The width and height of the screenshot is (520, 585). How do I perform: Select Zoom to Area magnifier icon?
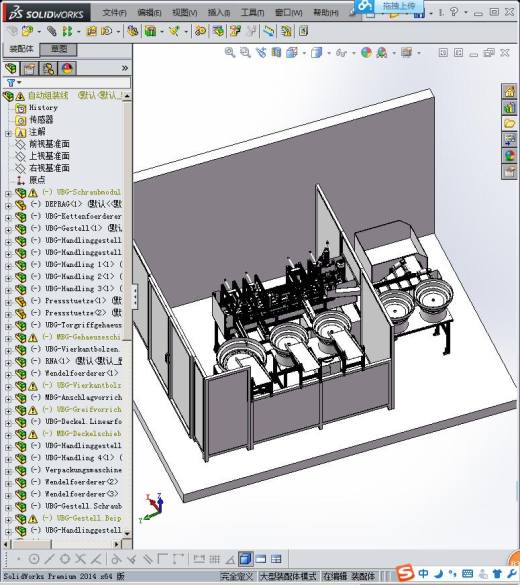[245, 53]
